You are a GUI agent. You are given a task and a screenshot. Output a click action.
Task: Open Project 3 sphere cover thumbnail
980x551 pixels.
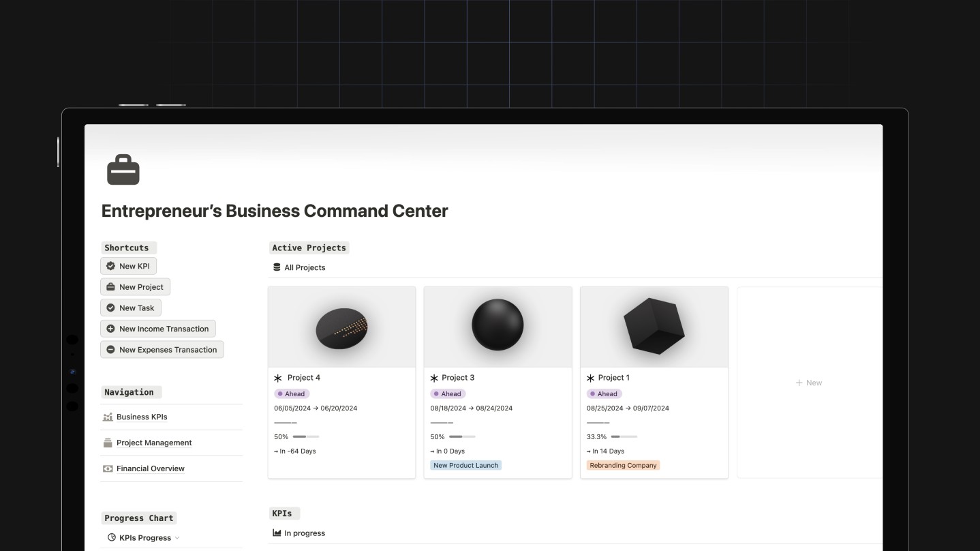[x=497, y=327]
